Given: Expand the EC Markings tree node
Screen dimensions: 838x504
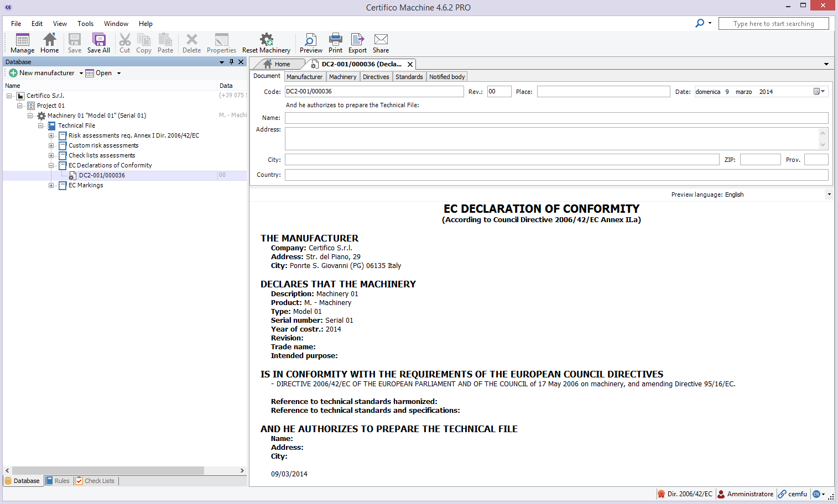Looking at the screenshot, I should coord(51,185).
